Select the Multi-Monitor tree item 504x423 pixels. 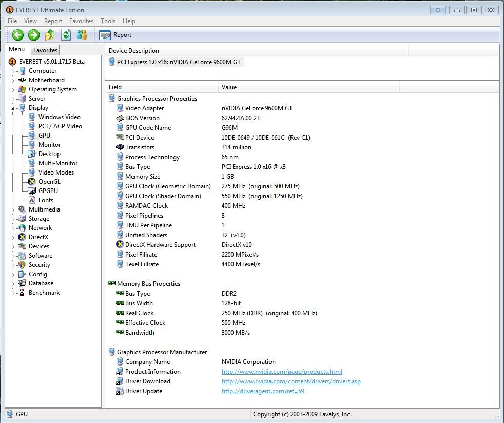(58, 163)
